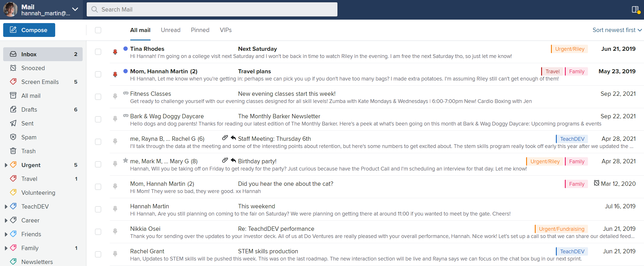Image resolution: width=644 pixels, height=266 pixels.
Task: Click the Urgent/Riley label on Tina's email
Action: click(x=569, y=49)
